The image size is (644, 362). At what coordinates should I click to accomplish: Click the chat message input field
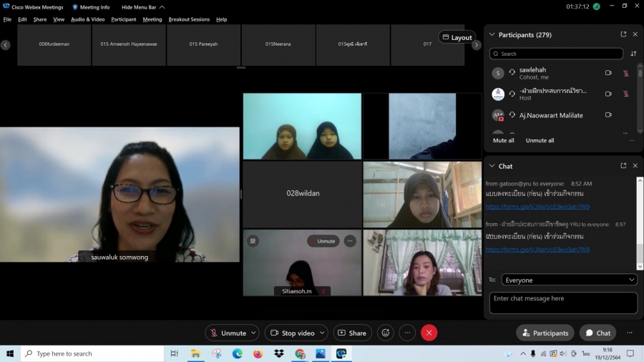(x=563, y=303)
